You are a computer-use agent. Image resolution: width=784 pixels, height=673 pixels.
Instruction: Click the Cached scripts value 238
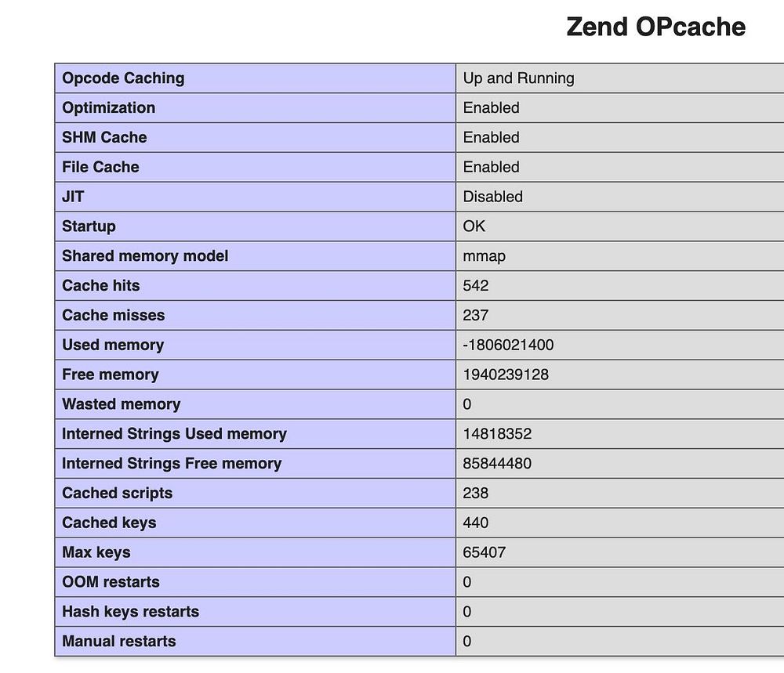476,493
